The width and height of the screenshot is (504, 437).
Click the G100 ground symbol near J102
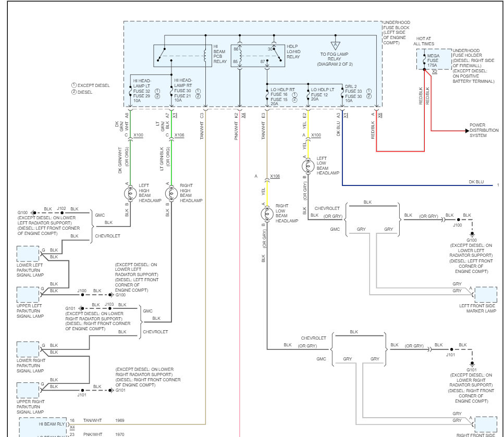[x=33, y=213]
